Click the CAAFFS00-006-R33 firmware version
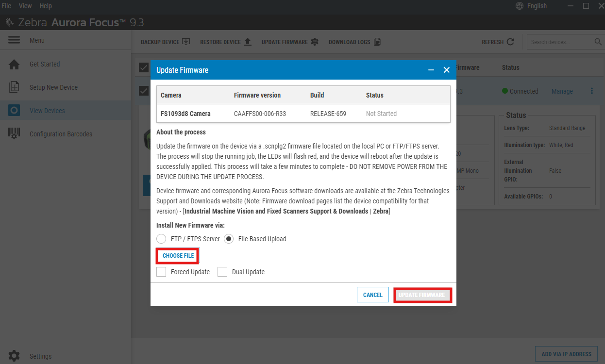The width and height of the screenshot is (605, 364). pos(260,114)
